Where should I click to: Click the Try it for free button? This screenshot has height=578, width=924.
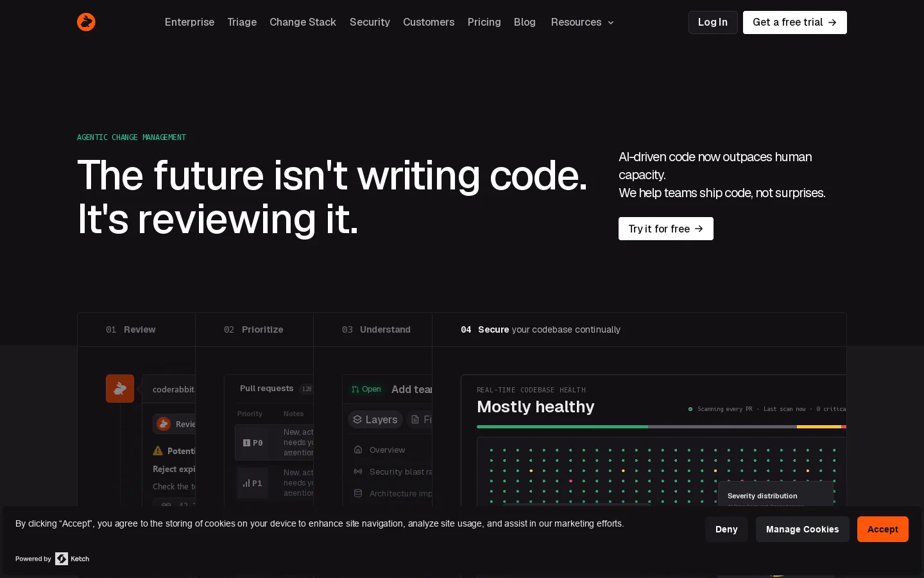[x=665, y=229]
